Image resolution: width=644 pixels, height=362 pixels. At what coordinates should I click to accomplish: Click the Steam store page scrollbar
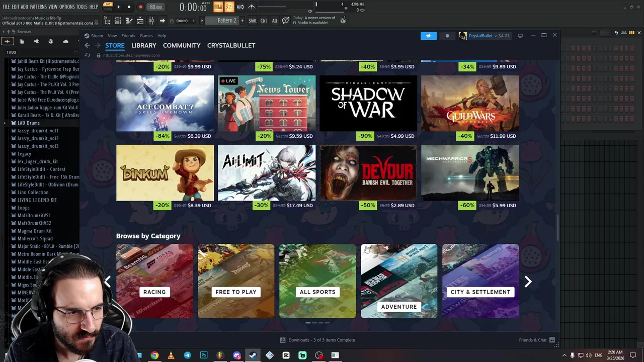click(557, 228)
